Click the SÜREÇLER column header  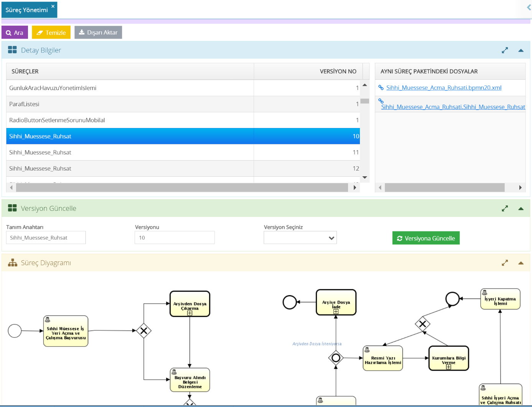[130, 71]
